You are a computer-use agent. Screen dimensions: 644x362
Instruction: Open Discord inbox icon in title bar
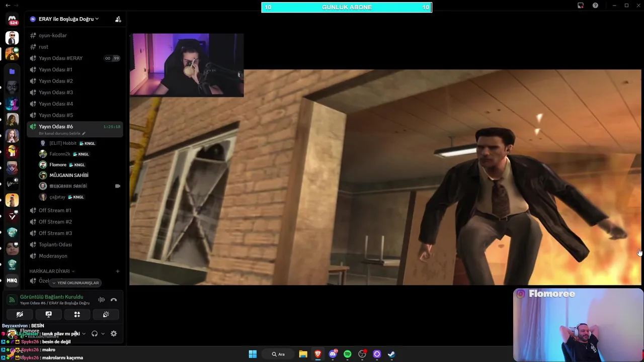581,6
